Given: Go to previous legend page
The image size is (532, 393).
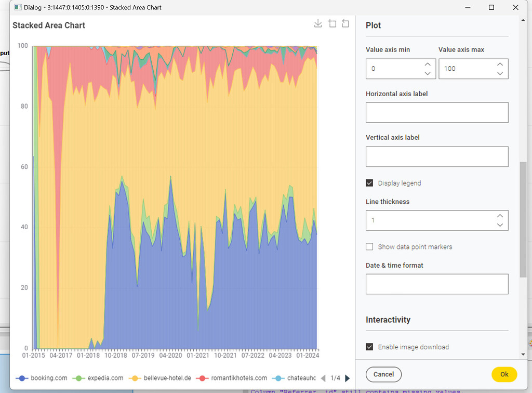Looking at the screenshot, I should coord(323,378).
